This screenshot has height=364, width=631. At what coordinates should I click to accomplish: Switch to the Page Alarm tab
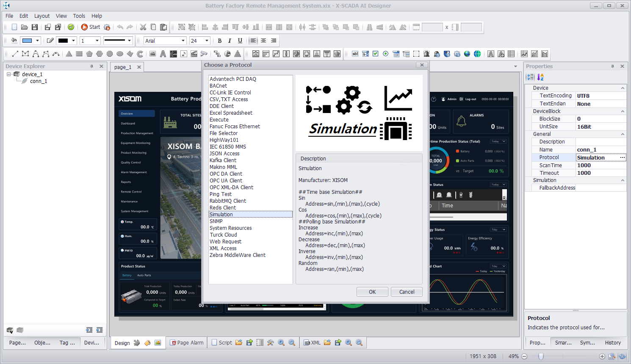coord(187,343)
